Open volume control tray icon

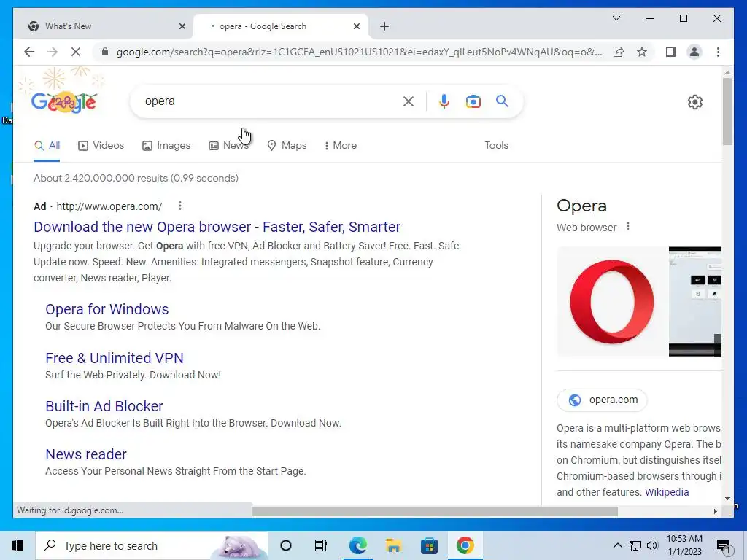652,545
